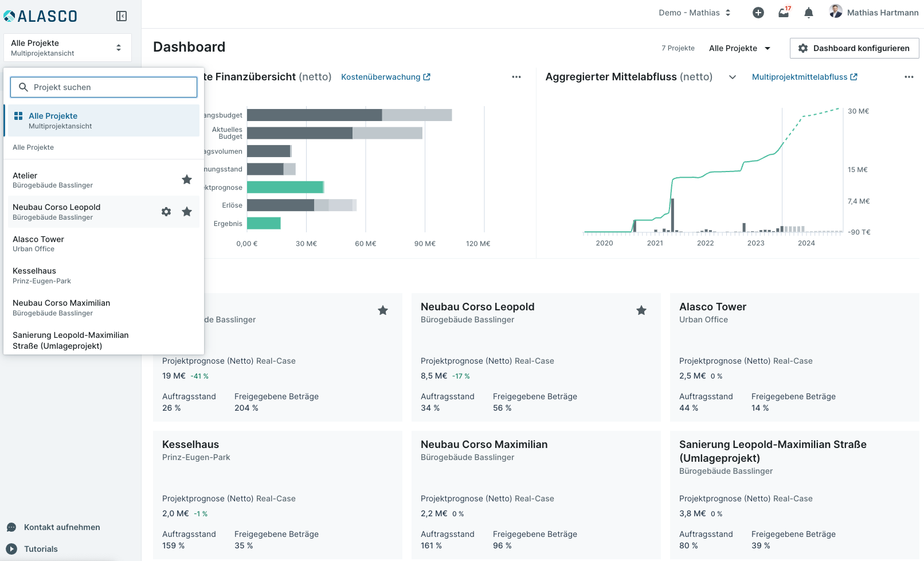Click the Tutorials play icon
This screenshot has height=561, width=924.
coord(11,549)
